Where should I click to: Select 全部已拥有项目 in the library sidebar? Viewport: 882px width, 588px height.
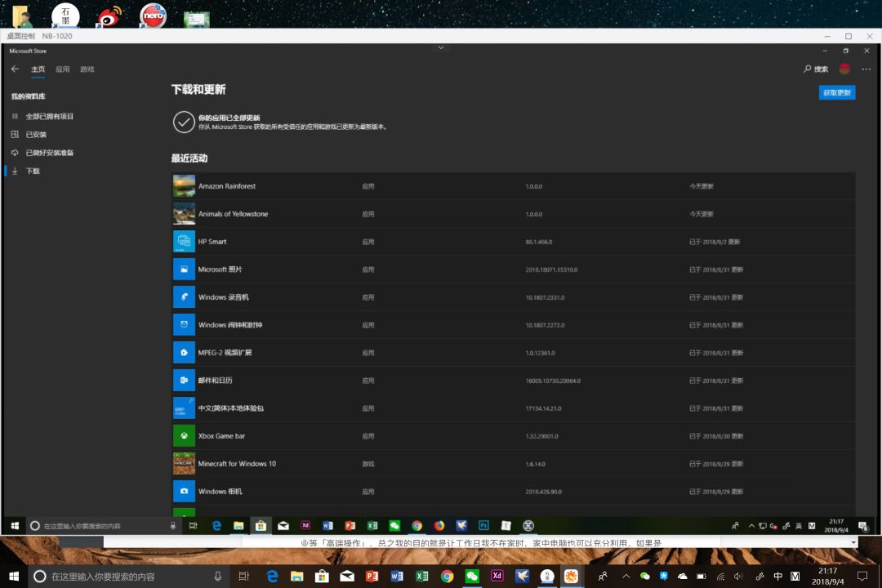click(49, 117)
